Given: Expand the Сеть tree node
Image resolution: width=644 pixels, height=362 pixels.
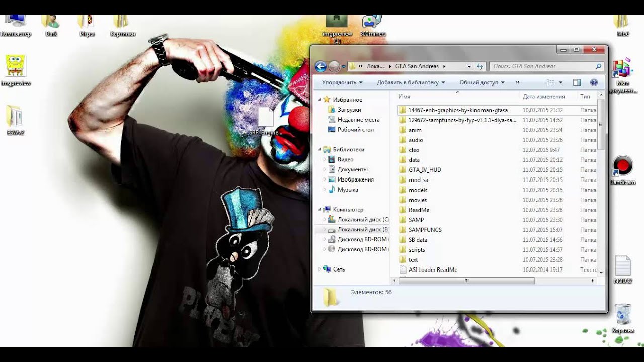Looking at the screenshot, I should click(x=319, y=269).
